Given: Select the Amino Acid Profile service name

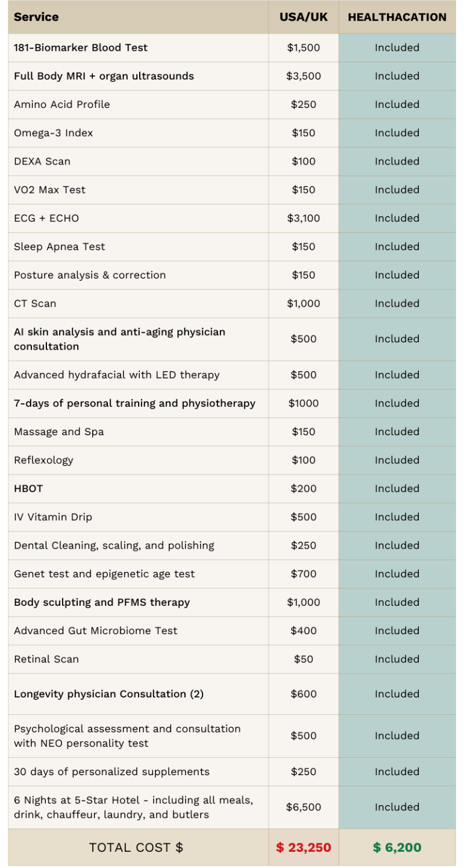Looking at the screenshot, I should (62, 104).
